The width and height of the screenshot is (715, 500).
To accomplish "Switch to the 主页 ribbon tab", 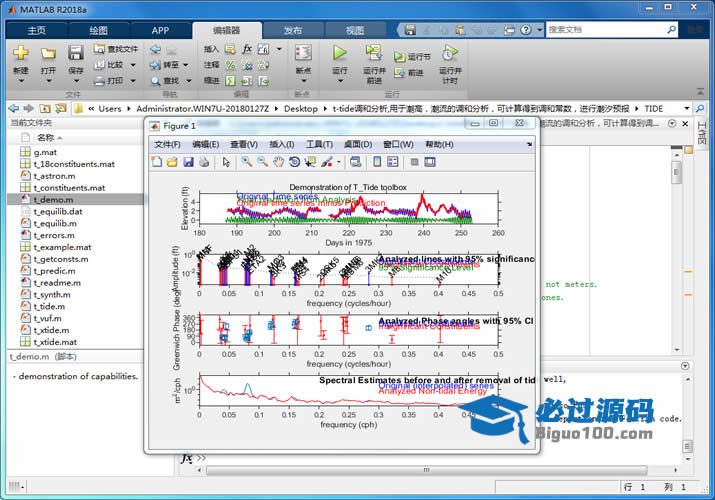I will coord(36,31).
